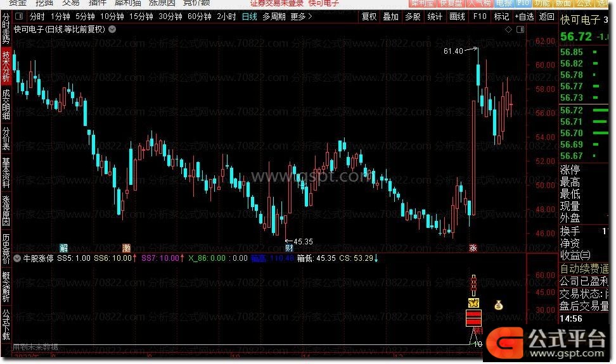Switch to the 1分钟 period
This screenshot has height=364, width=616.
tap(60, 16)
